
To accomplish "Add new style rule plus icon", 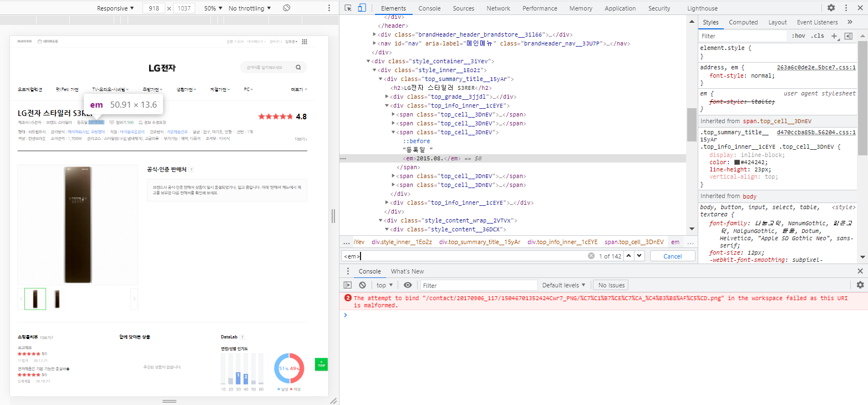I will pyautogui.click(x=834, y=36).
